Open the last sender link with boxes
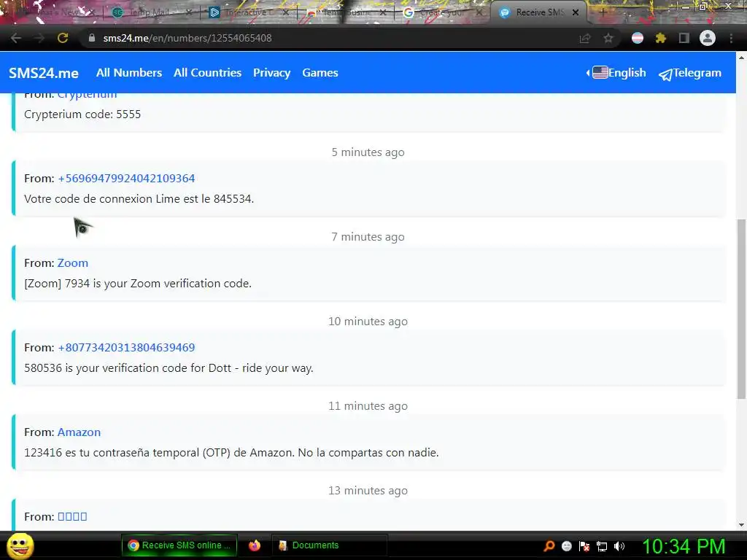This screenshot has width=747, height=560. point(72,517)
